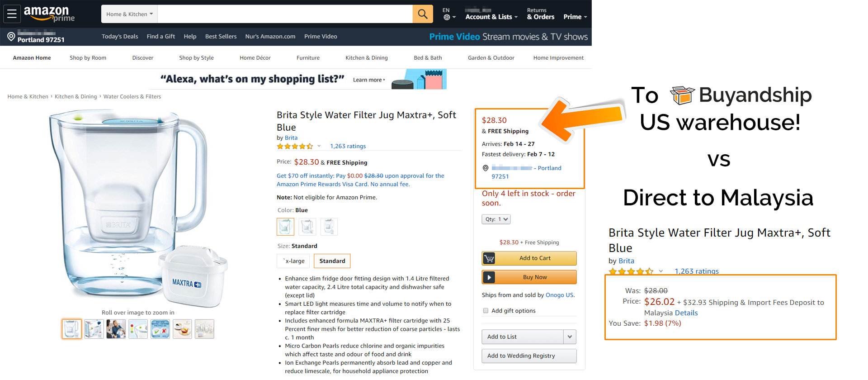The width and height of the screenshot is (868, 380).
Task: Click the orange search magnifier button
Action: tap(423, 14)
